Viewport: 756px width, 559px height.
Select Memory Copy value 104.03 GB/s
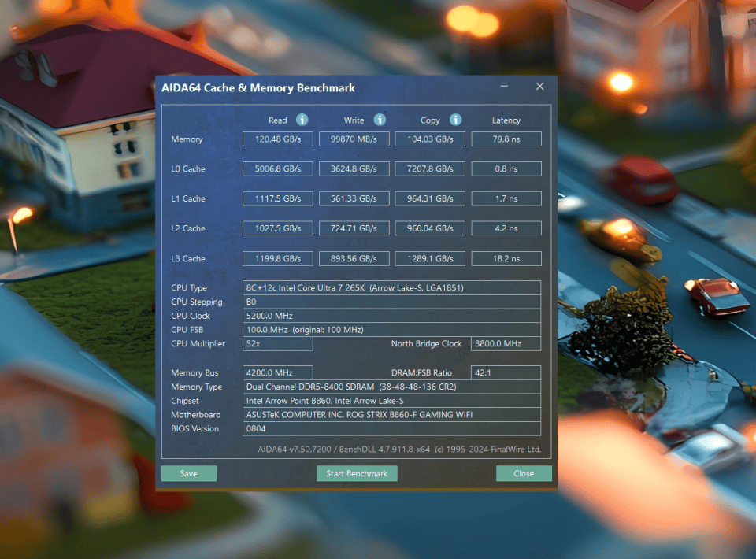click(x=430, y=139)
